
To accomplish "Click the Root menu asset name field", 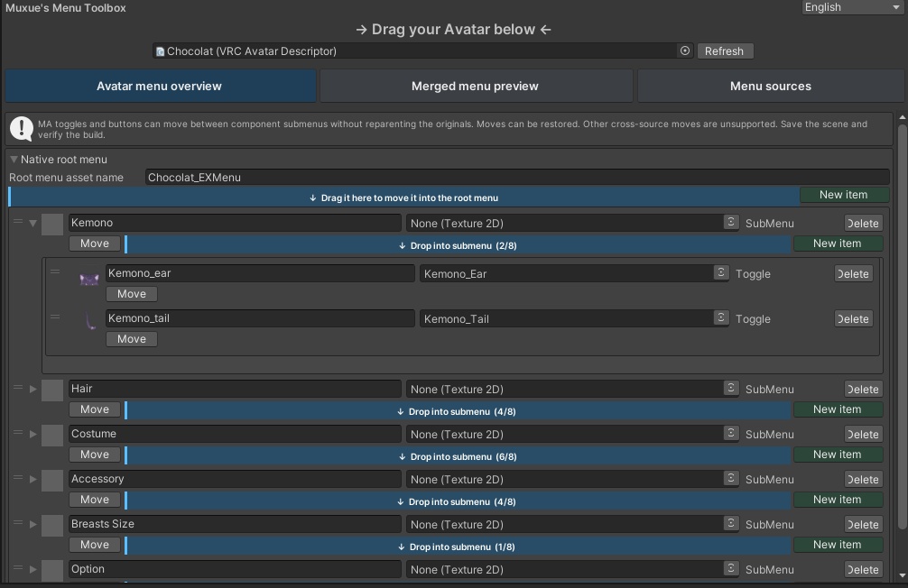I will click(x=517, y=178).
